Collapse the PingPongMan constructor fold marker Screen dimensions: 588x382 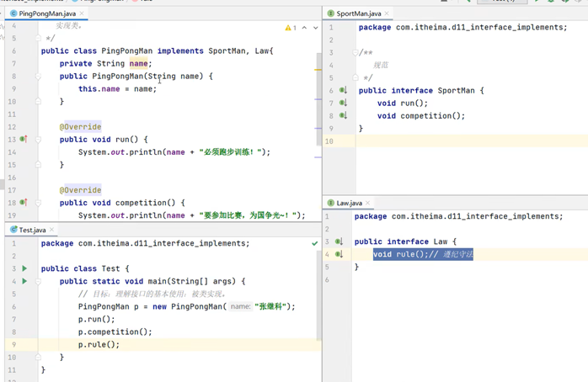[38, 77]
